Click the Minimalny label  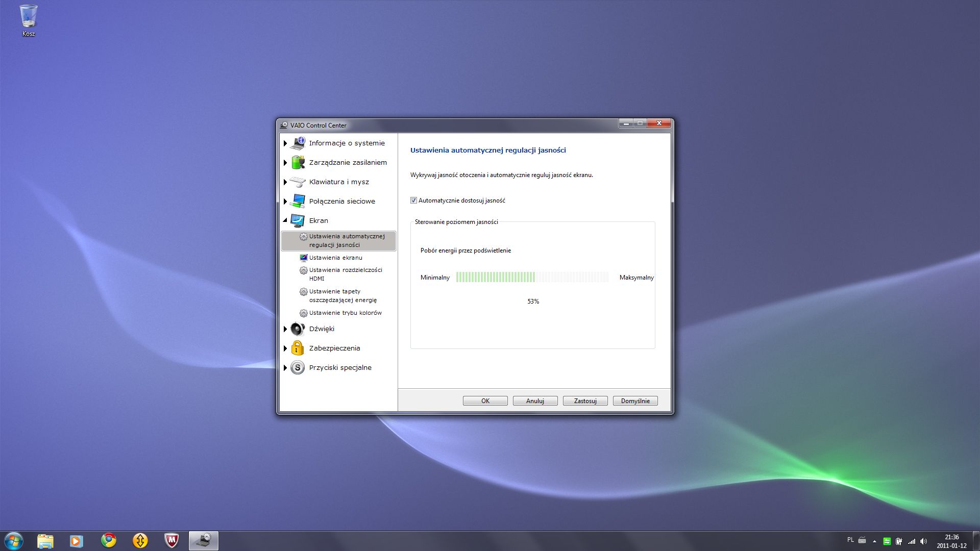(x=435, y=278)
